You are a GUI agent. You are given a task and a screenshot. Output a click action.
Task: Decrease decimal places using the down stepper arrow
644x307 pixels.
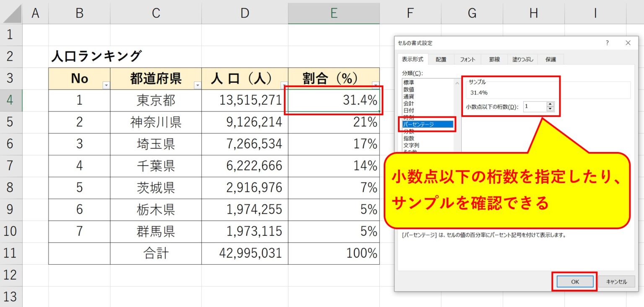tap(550, 109)
